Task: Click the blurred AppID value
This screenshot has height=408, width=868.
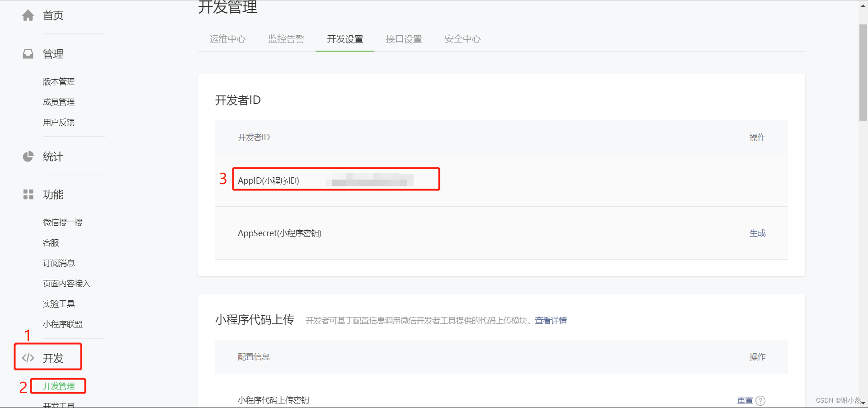Action: pyautogui.click(x=370, y=179)
